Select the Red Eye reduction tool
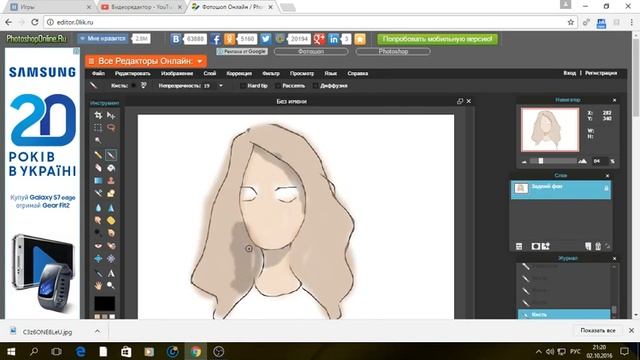Viewport: 640px width, 360px height. (98, 246)
